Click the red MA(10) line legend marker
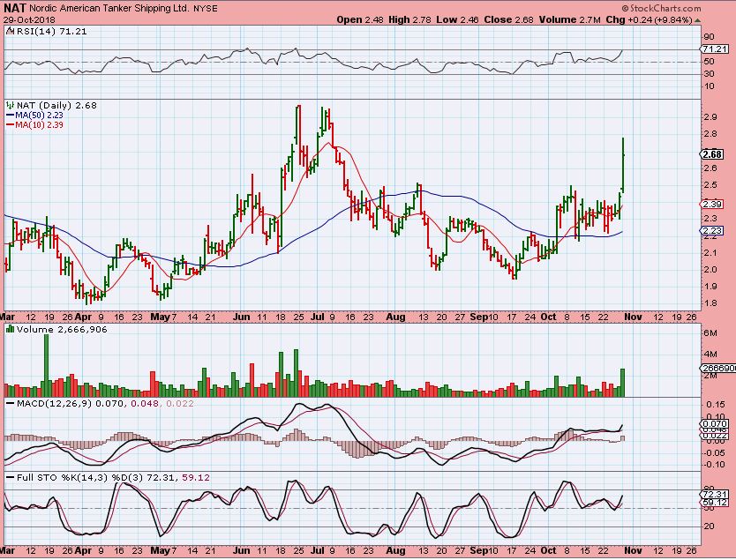This screenshot has width=736, height=560. (x=11, y=124)
